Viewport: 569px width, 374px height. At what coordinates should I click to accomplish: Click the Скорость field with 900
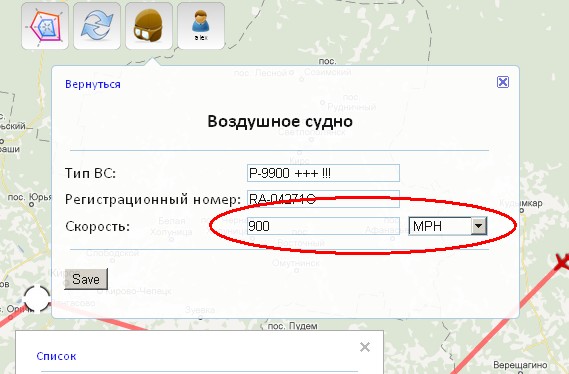323,226
